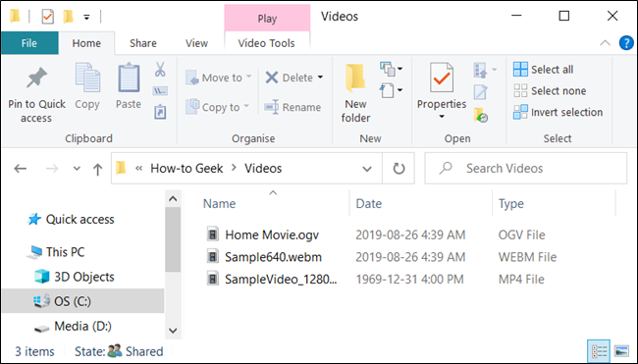
Task: Switch to Home ribbon tab
Action: [x=86, y=43]
